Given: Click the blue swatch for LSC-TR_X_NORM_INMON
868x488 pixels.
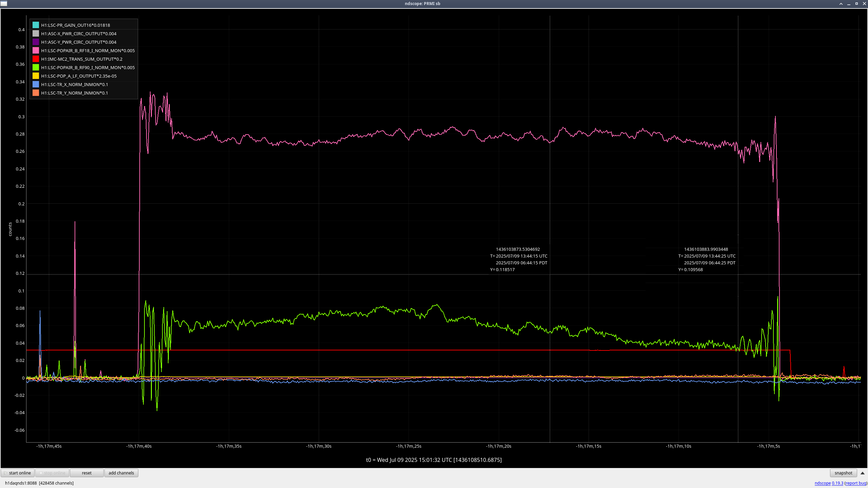Looking at the screenshot, I should [x=36, y=84].
